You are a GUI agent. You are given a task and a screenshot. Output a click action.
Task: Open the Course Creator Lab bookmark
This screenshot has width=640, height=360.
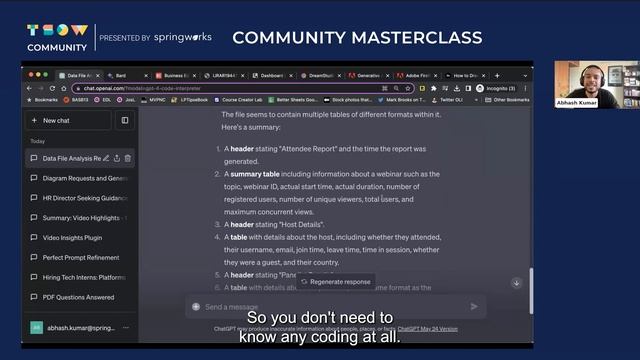click(x=238, y=100)
